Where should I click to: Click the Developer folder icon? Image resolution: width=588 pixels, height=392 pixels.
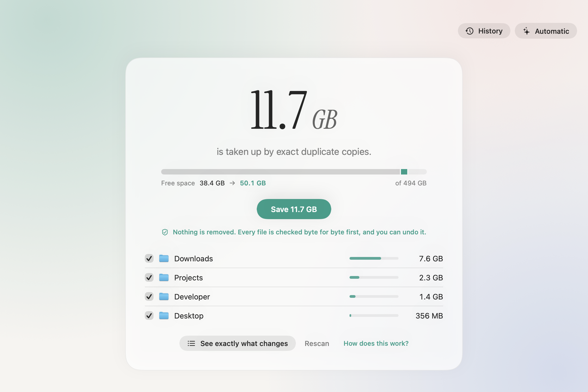click(x=164, y=296)
